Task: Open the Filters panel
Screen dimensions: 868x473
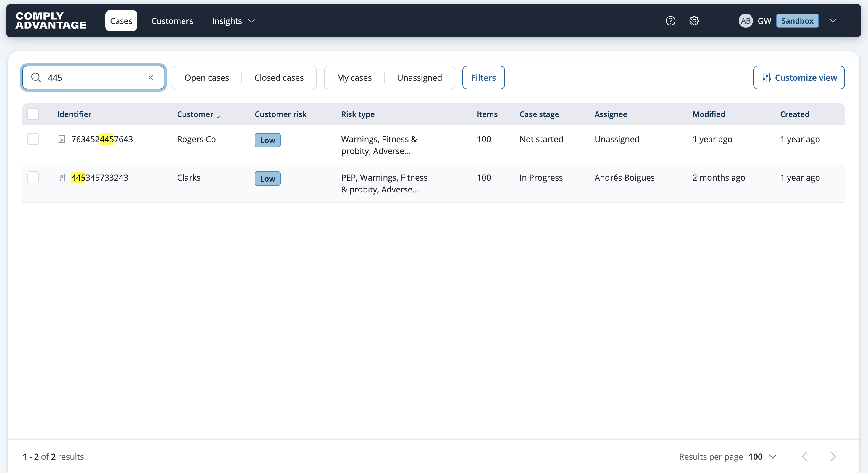Action: coord(483,78)
